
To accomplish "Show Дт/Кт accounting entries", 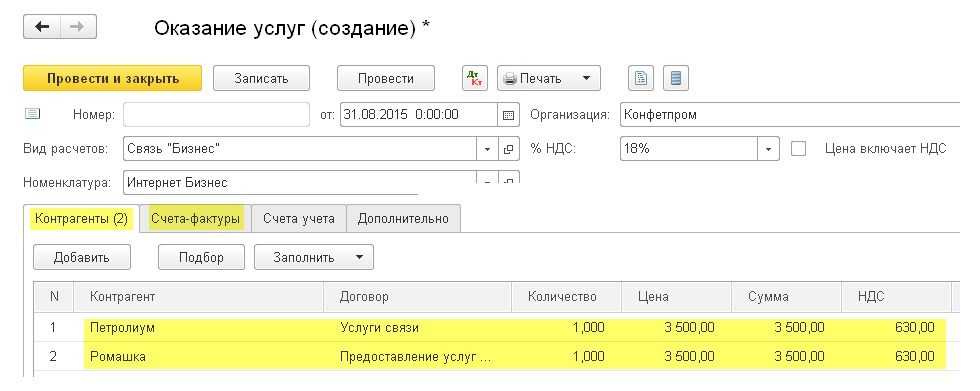I will [475, 79].
